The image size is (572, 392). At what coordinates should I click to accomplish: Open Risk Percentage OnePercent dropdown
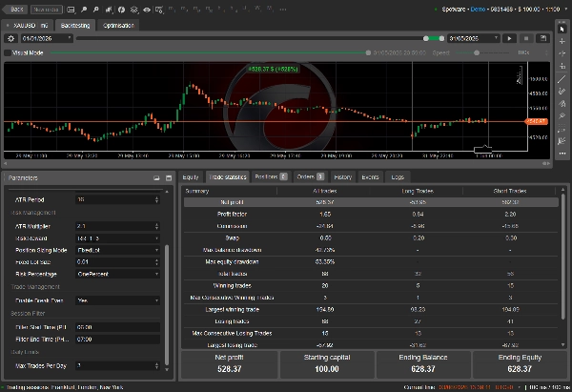[117, 274]
